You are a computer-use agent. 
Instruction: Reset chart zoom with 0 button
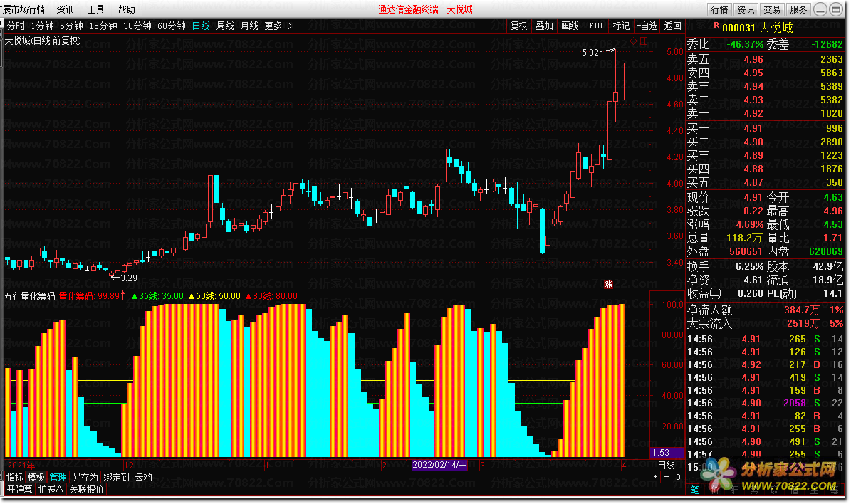[678, 477]
